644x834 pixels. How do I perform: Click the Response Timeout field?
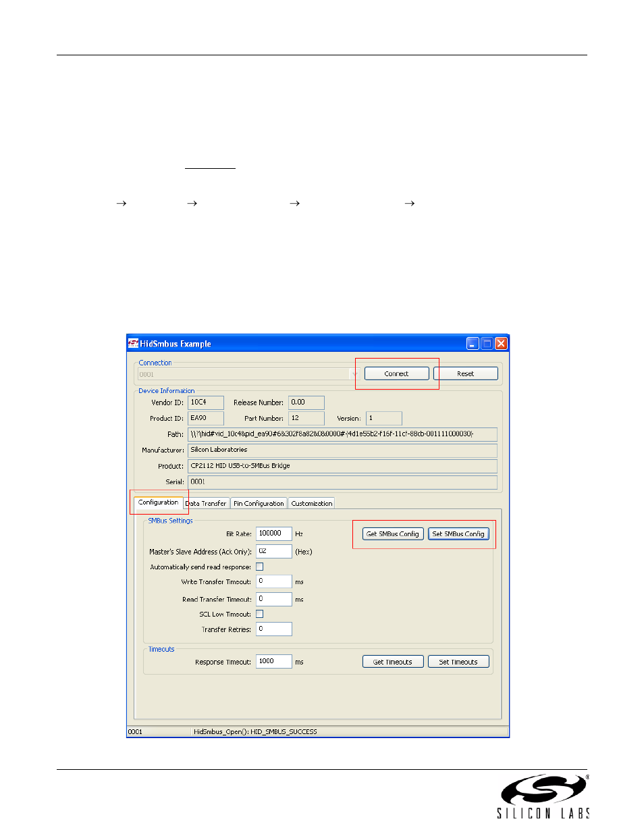tap(274, 661)
